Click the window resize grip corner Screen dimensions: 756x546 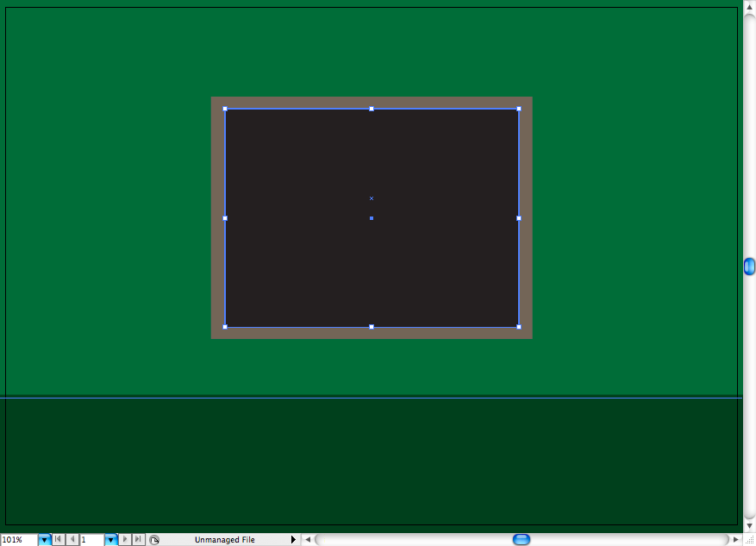point(749,540)
